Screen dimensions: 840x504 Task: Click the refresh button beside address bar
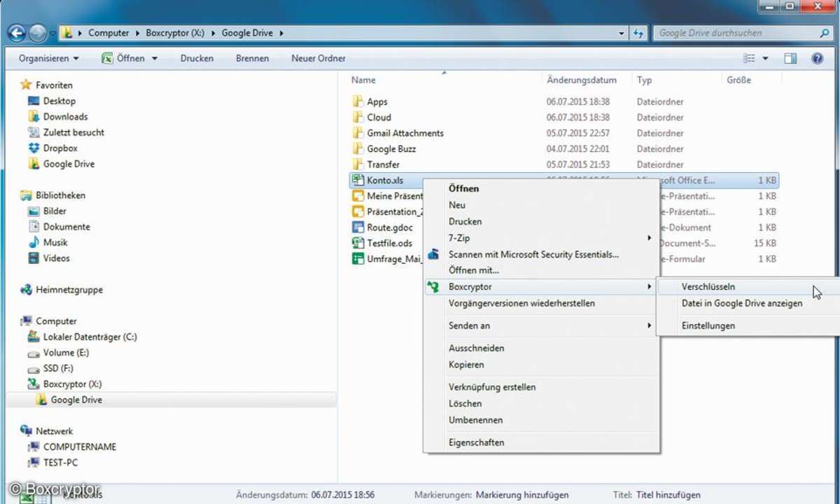click(638, 33)
